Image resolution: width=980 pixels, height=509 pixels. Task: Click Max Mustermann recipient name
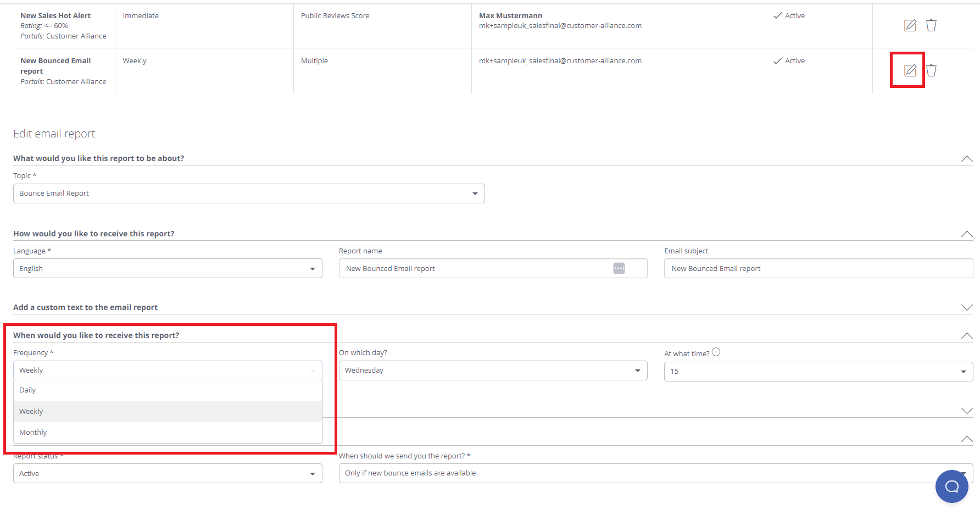coord(510,15)
